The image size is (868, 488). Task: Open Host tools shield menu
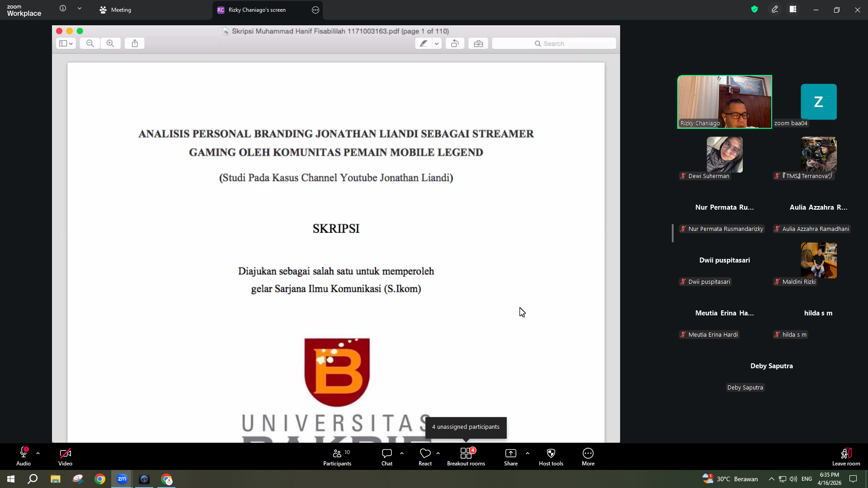click(551, 456)
